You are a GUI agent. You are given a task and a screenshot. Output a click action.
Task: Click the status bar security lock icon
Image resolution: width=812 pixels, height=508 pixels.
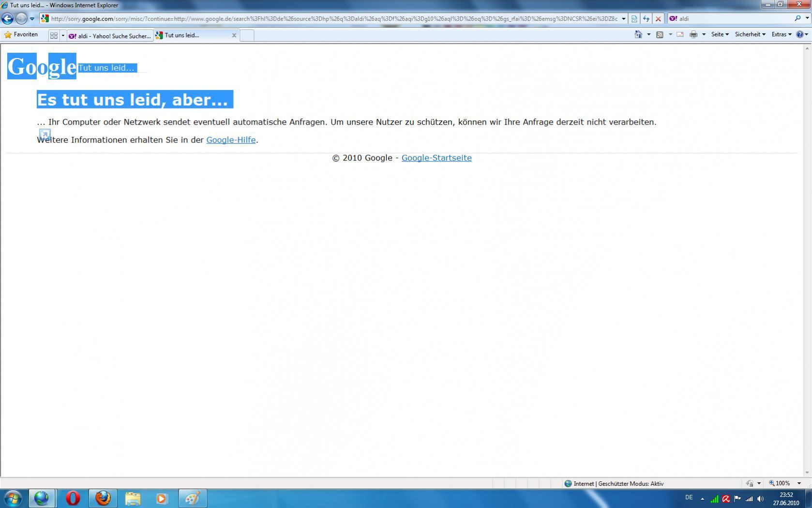[750, 483]
